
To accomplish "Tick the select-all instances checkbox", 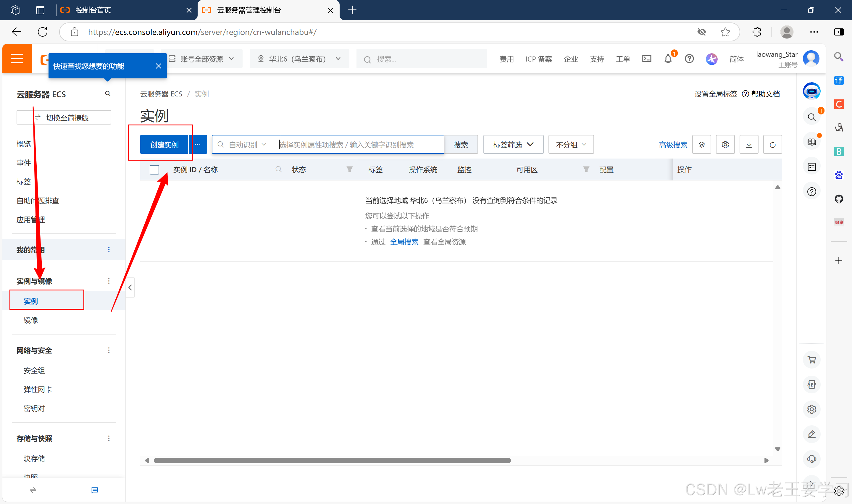I will (x=154, y=169).
